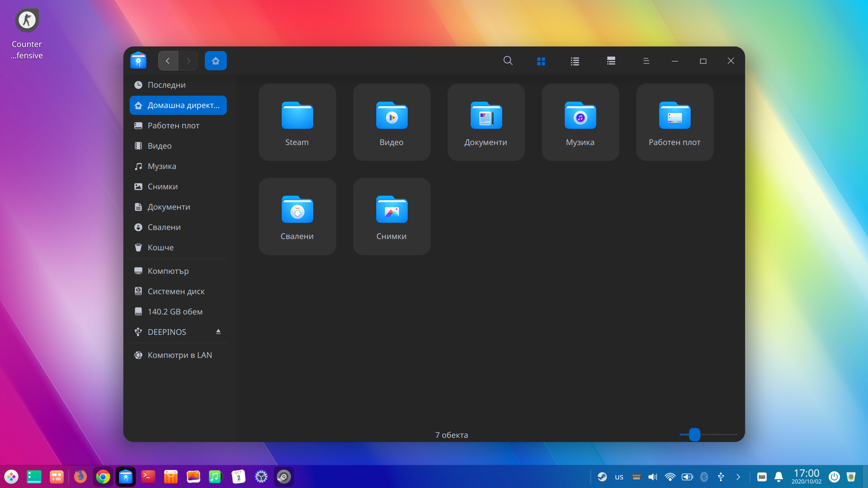This screenshot has width=868, height=488.
Task: Switch to icon grid view
Action: coord(541,61)
